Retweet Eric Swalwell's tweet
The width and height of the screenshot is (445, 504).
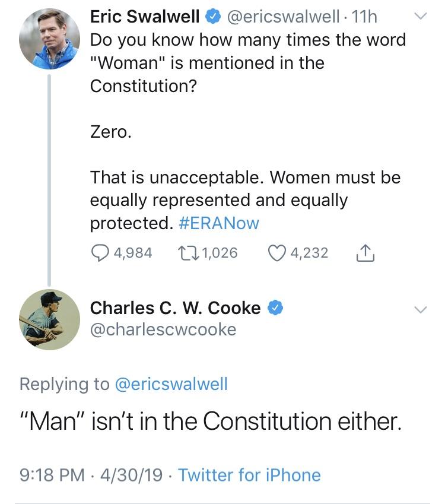189,253
